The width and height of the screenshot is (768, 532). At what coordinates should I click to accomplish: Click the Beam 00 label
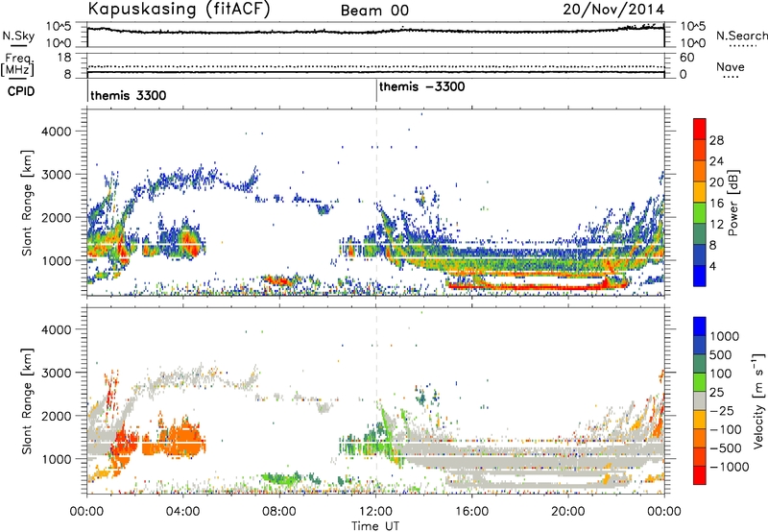point(374,11)
